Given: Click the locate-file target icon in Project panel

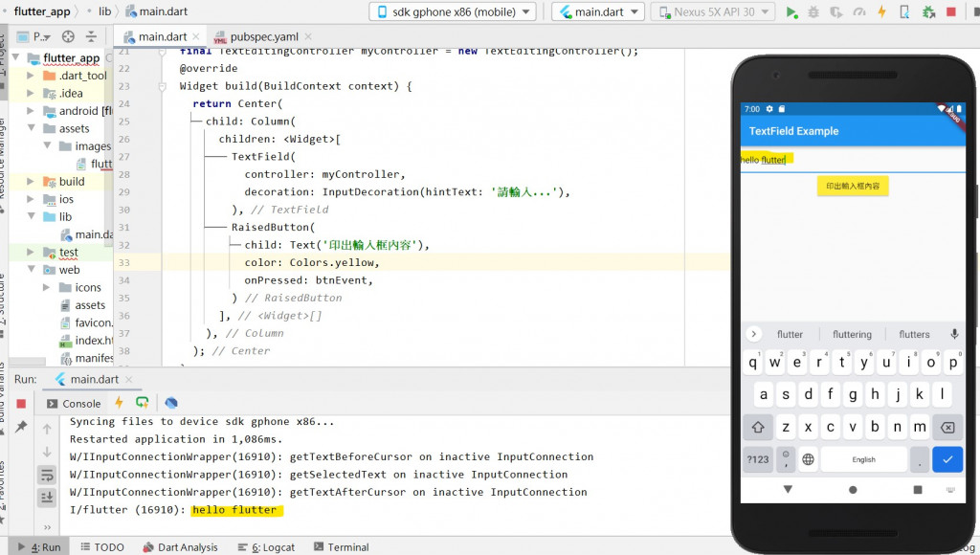Looking at the screenshot, I should [x=68, y=36].
